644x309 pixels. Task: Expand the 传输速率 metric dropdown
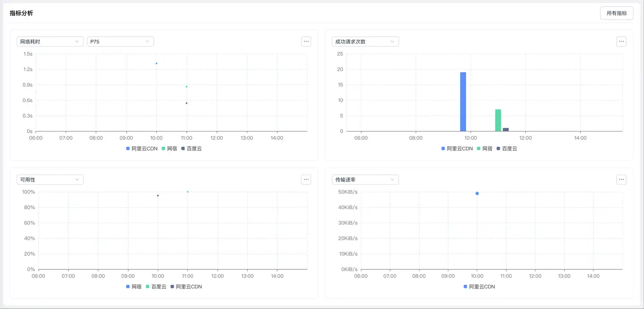365,180
